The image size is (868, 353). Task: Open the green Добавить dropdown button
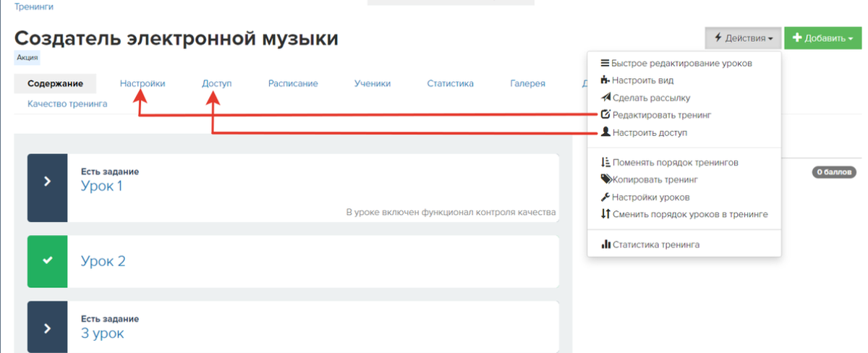(823, 38)
